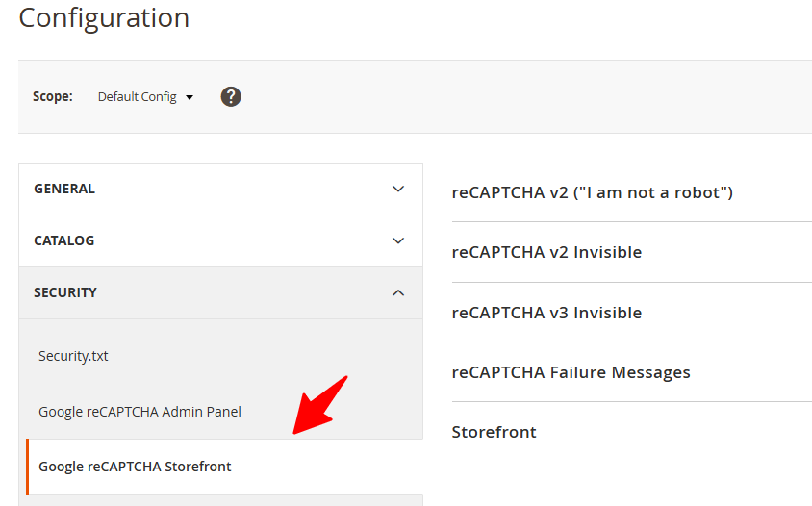Expand reCAPTCHA v2 Invisible section
The height and width of the screenshot is (506, 812).
coord(546,252)
